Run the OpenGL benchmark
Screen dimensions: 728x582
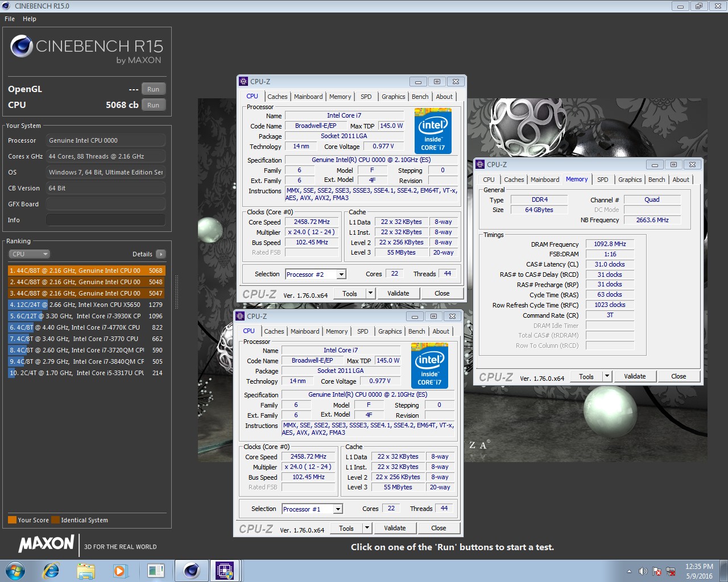[153, 89]
